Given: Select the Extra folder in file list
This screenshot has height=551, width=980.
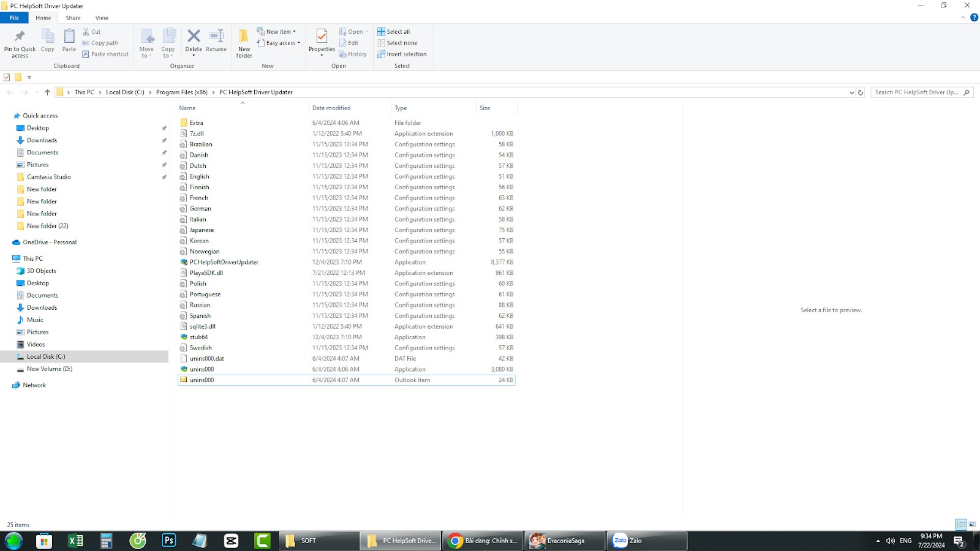Looking at the screenshot, I should pyautogui.click(x=346, y=123).
